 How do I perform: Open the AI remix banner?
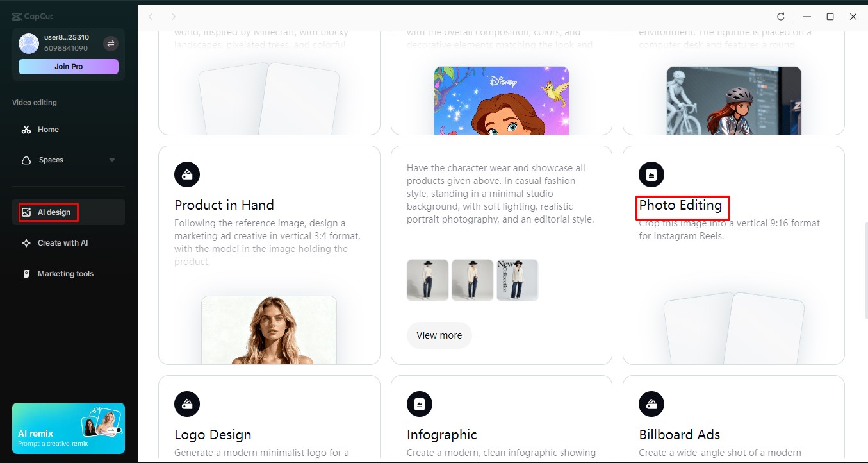(x=68, y=427)
